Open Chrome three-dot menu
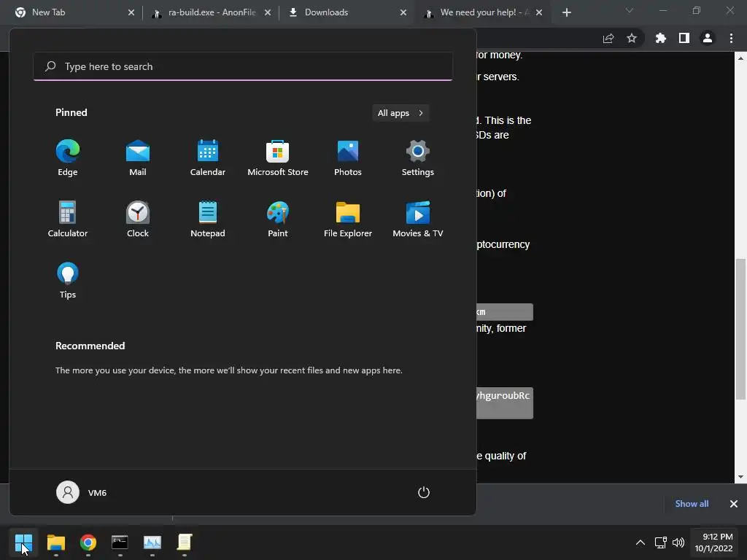Screen dimensions: 747x560 [731, 38]
